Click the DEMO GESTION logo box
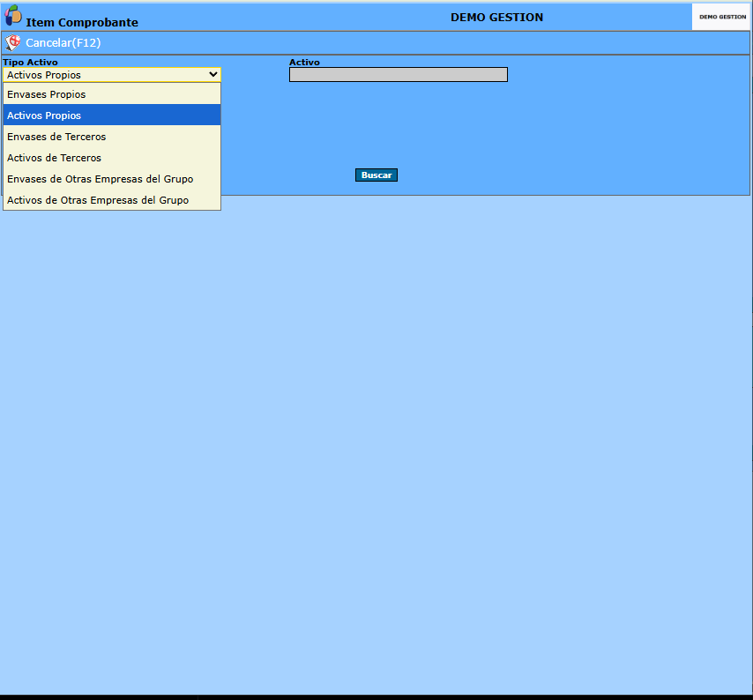The width and height of the screenshot is (753, 700). click(x=722, y=17)
